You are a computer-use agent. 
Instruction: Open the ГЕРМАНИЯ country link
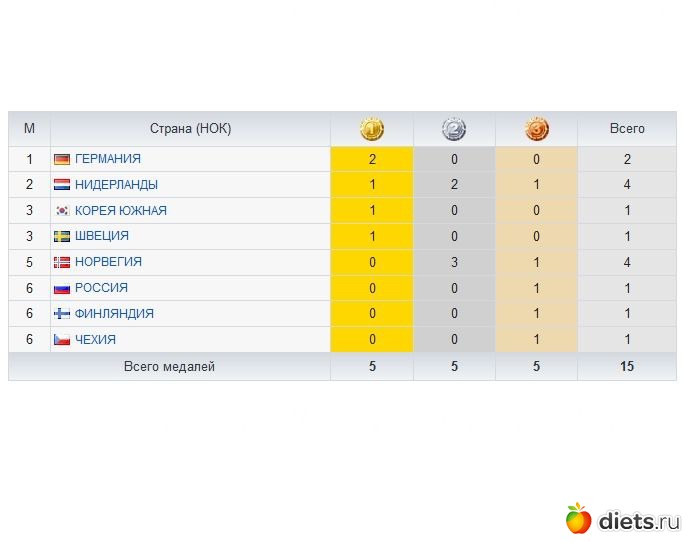pyautogui.click(x=108, y=159)
